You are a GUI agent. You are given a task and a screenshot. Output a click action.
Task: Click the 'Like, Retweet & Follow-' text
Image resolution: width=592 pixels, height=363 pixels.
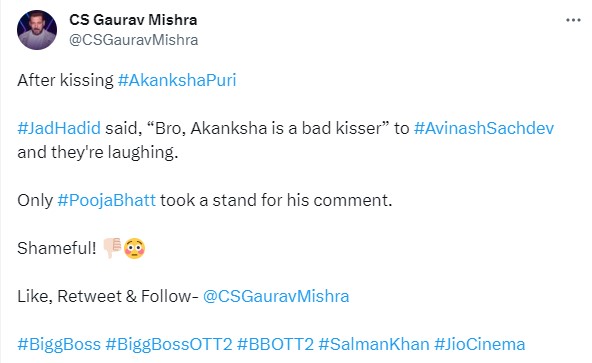coord(108,296)
